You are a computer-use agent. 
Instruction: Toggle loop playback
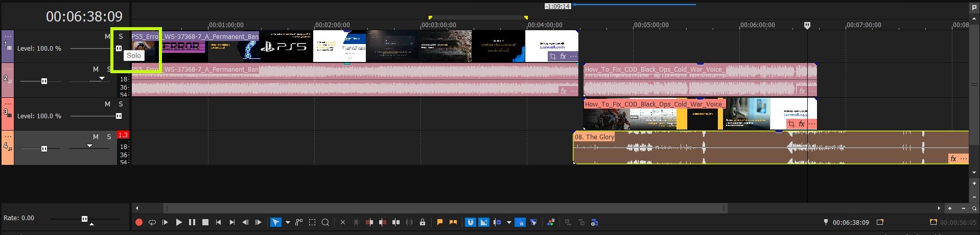152,222
